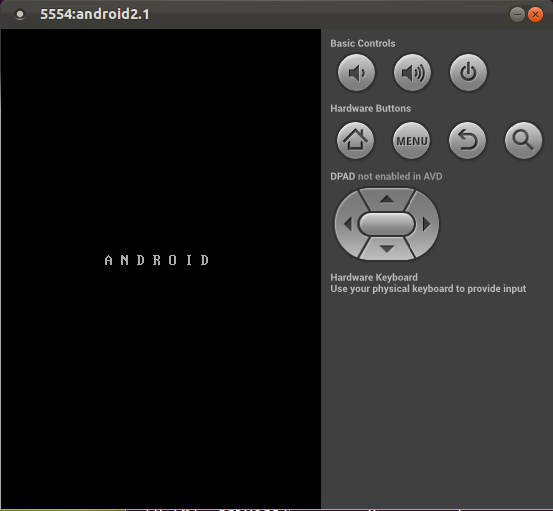Select the DPAD center button
Image resolution: width=553 pixels, height=511 pixels.
tap(387, 224)
